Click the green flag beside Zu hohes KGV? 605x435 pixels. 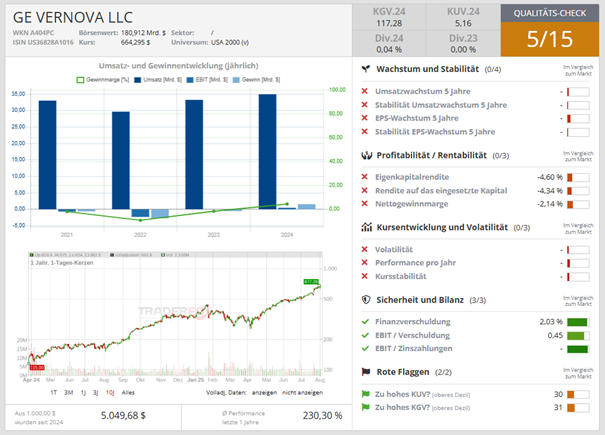pos(365,407)
